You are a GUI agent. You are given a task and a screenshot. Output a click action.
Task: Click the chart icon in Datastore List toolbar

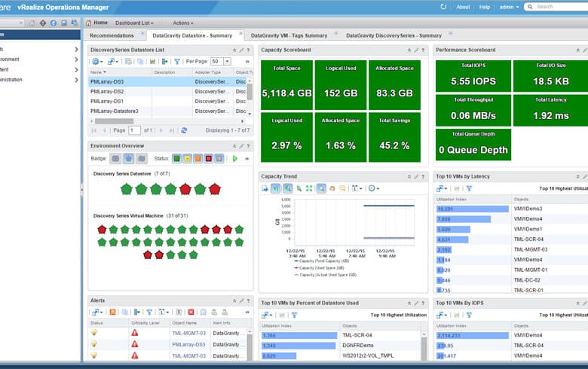point(152,62)
